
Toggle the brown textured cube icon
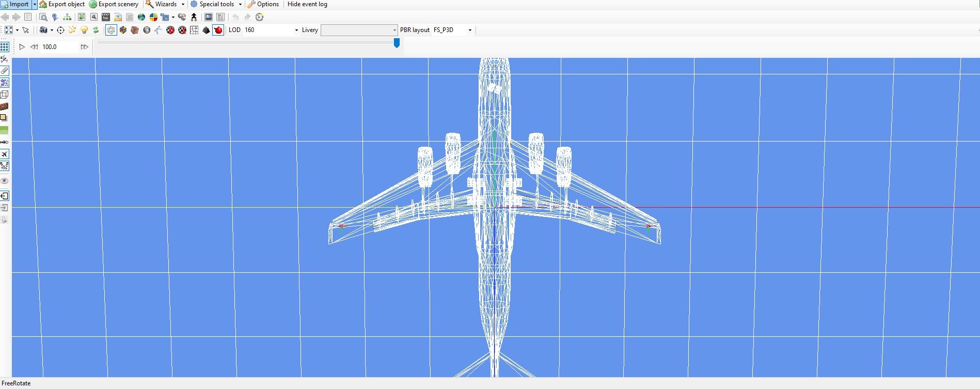[135, 30]
